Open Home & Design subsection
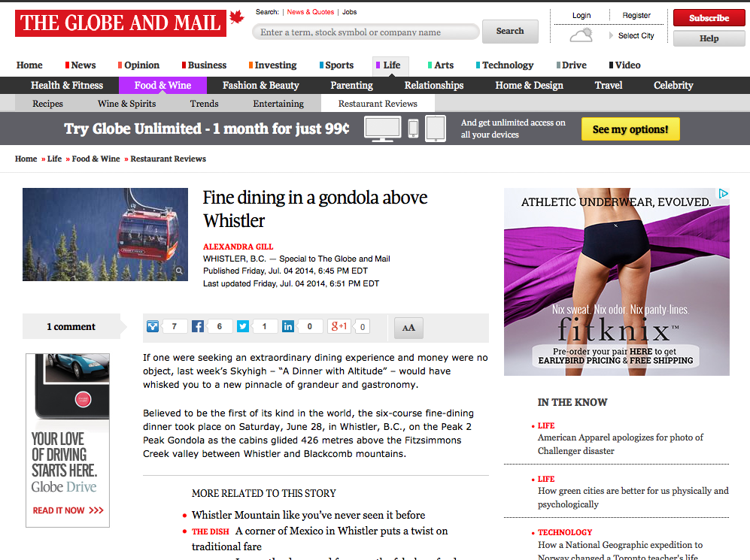The width and height of the screenshot is (750, 560). (x=529, y=85)
